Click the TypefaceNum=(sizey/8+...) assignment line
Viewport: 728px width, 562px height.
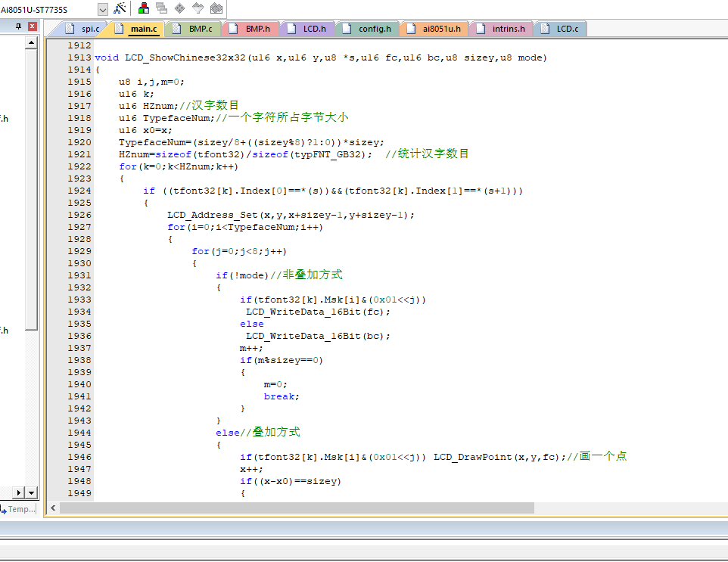[251, 142]
